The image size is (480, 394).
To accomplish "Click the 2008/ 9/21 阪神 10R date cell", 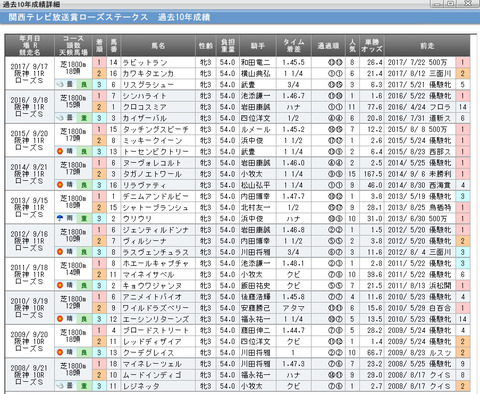I will 29,375.
